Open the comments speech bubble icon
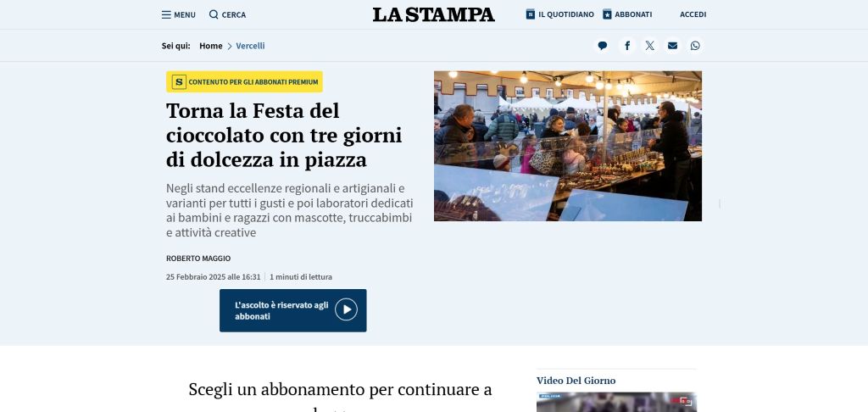 coord(603,46)
